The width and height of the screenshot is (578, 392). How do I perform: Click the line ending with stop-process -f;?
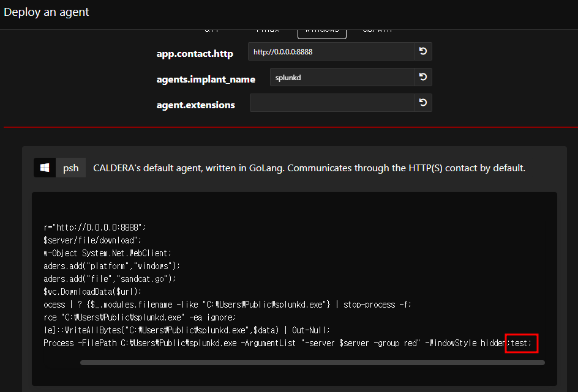tap(227, 305)
